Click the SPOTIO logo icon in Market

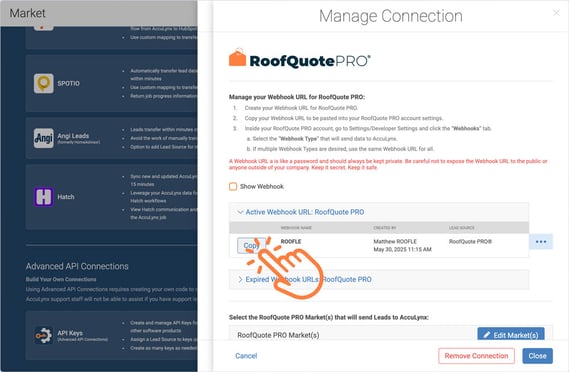pyautogui.click(x=44, y=83)
